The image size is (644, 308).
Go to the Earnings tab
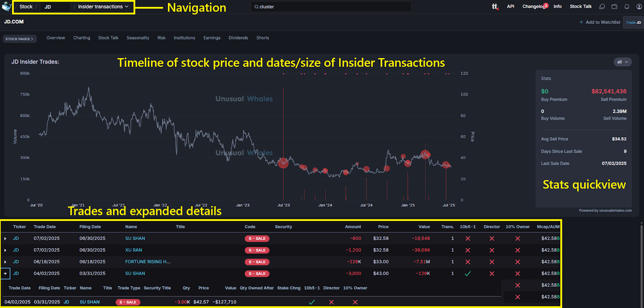pos(212,38)
